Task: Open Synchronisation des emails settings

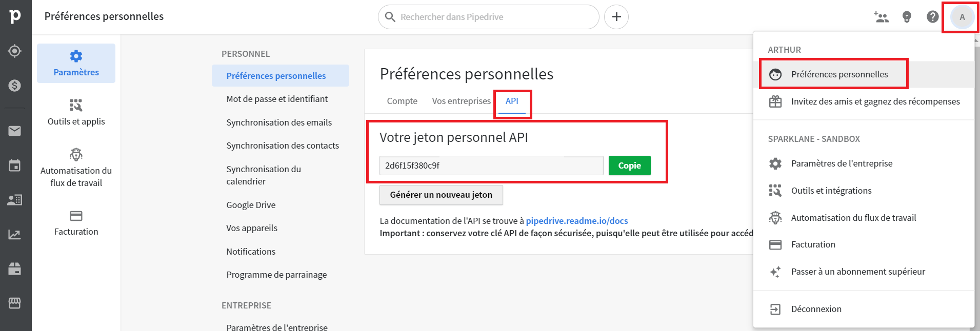Action: pos(279,122)
